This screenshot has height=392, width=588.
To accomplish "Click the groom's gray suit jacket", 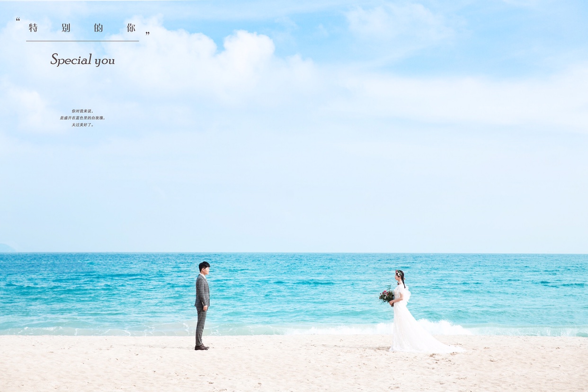I will (x=202, y=291).
